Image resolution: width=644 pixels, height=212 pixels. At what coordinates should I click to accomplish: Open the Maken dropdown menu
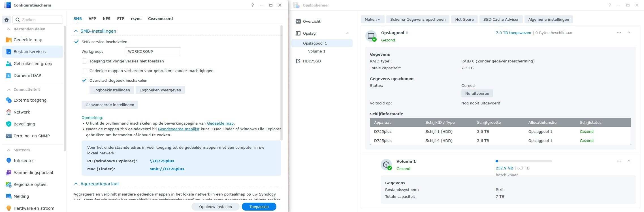point(372,19)
